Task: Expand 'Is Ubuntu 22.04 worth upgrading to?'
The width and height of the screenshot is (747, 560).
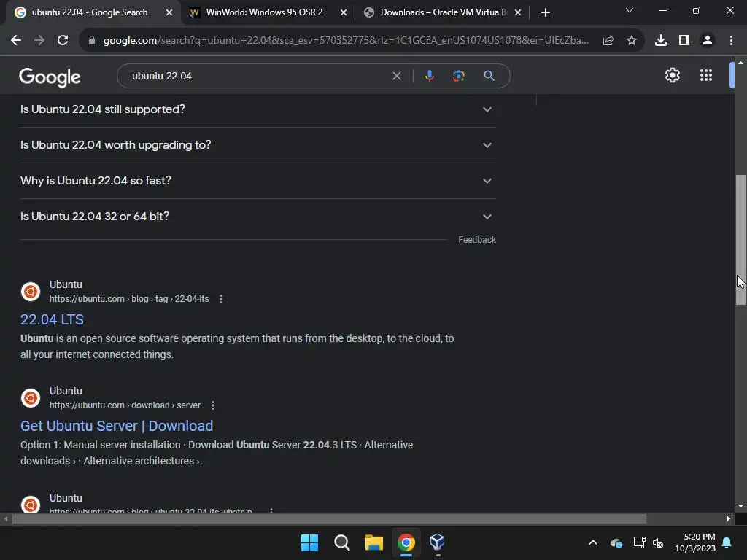Action: [x=258, y=145]
